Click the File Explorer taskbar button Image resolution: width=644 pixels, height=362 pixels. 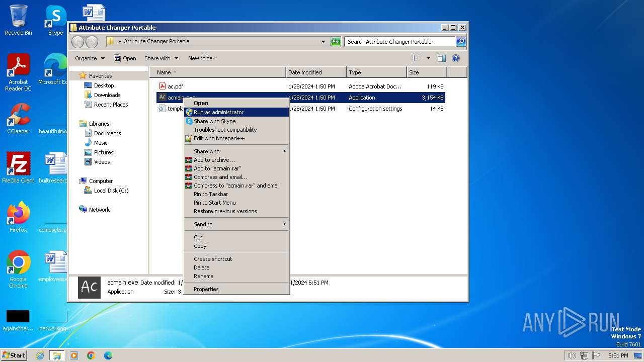(x=57, y=355)
